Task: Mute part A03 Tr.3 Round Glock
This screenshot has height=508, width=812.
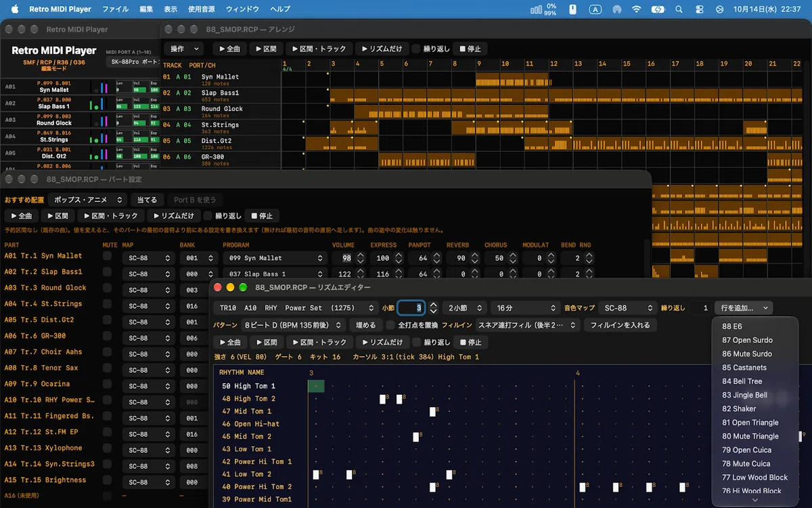Action: pos(107,288)
